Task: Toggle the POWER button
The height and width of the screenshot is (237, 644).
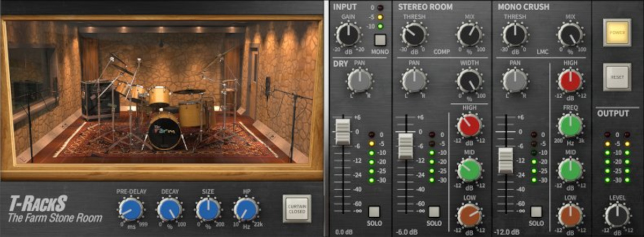Action: click(x=617, y=32)
